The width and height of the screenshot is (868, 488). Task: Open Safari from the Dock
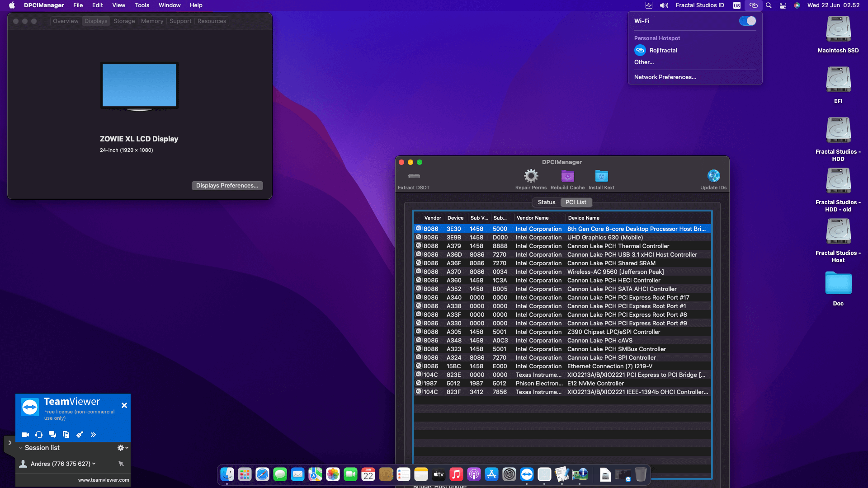262,474
